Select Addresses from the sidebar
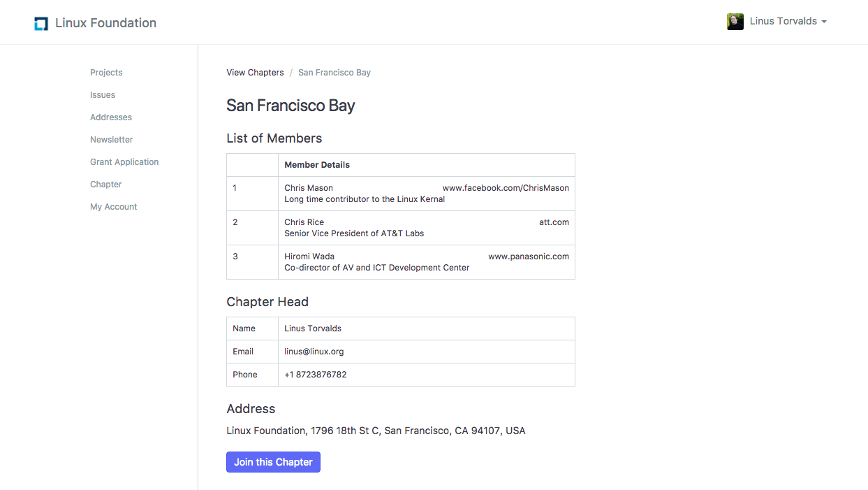The image size is (868, 490). [111, 117]
